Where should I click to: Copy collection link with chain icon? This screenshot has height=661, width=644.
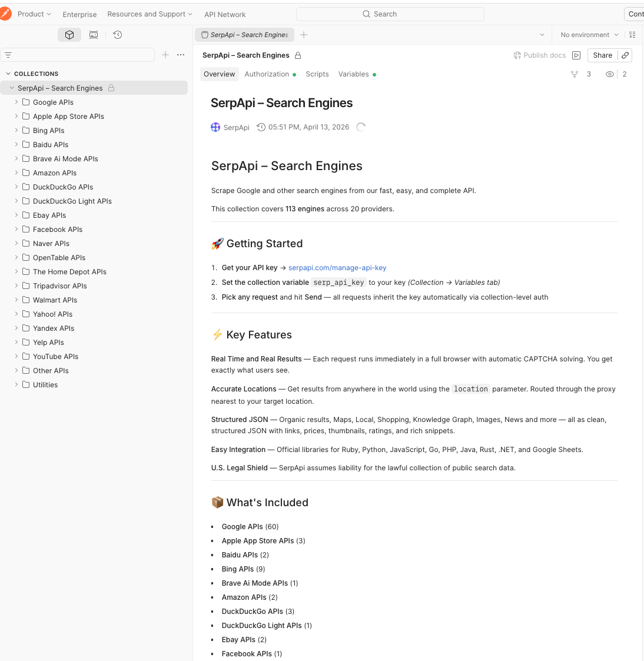625,55
